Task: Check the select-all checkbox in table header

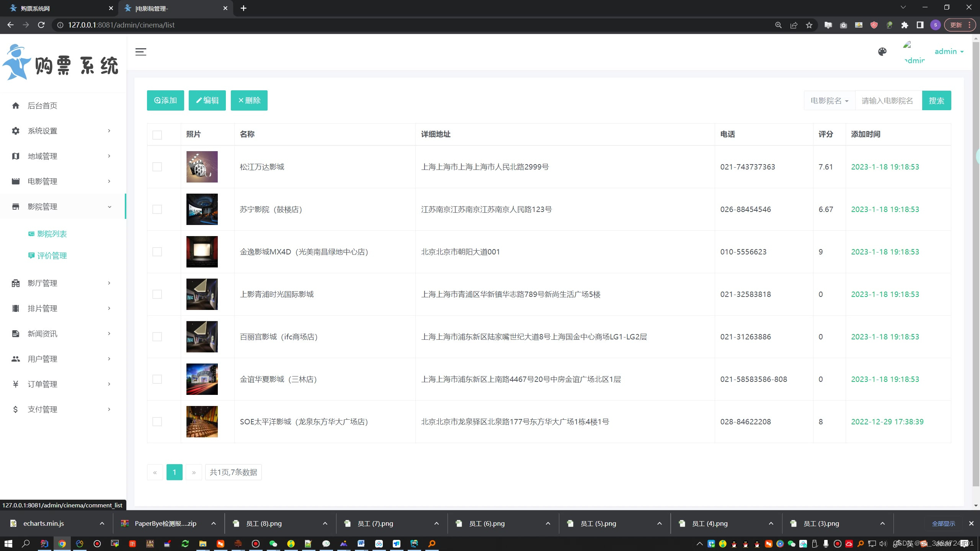Action: point(157,135)
